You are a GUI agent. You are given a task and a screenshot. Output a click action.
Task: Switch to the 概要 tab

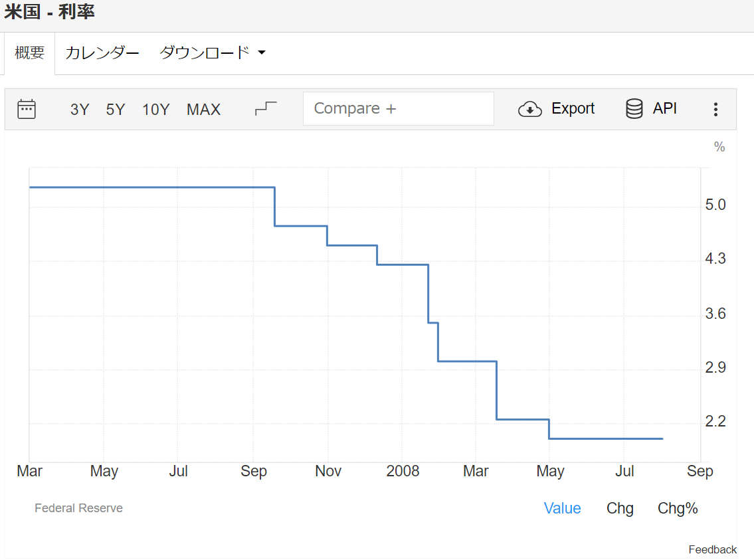coord(30,53)
